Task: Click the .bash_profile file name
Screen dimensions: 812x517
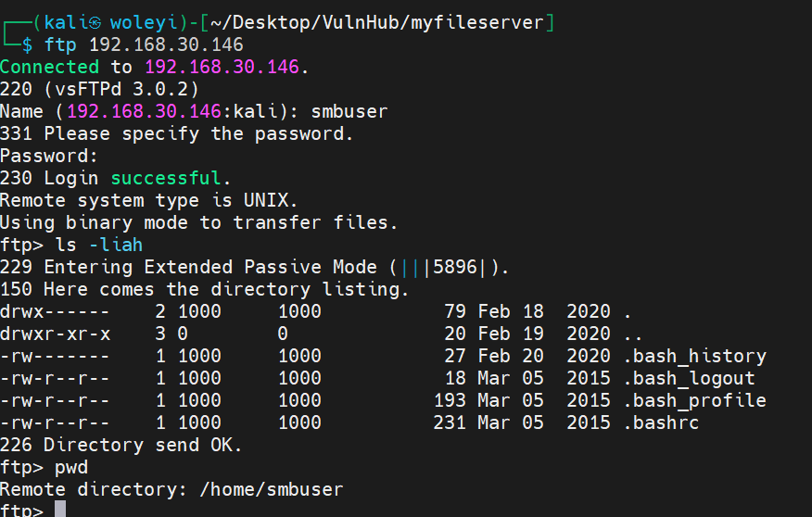Action: click(x=694, y=401)
